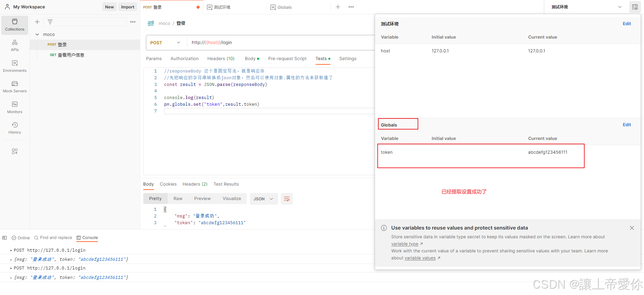The width and height of the screenshot is (644, 295).
Task: Open the tab bar more options ellipsis
Action: click(351, 7)
